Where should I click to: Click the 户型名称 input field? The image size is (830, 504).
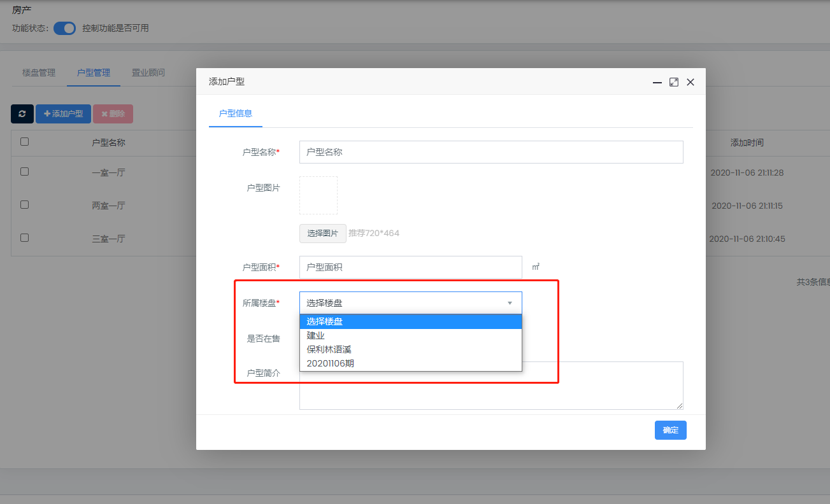pyautogui.click(x=490, y=152)
